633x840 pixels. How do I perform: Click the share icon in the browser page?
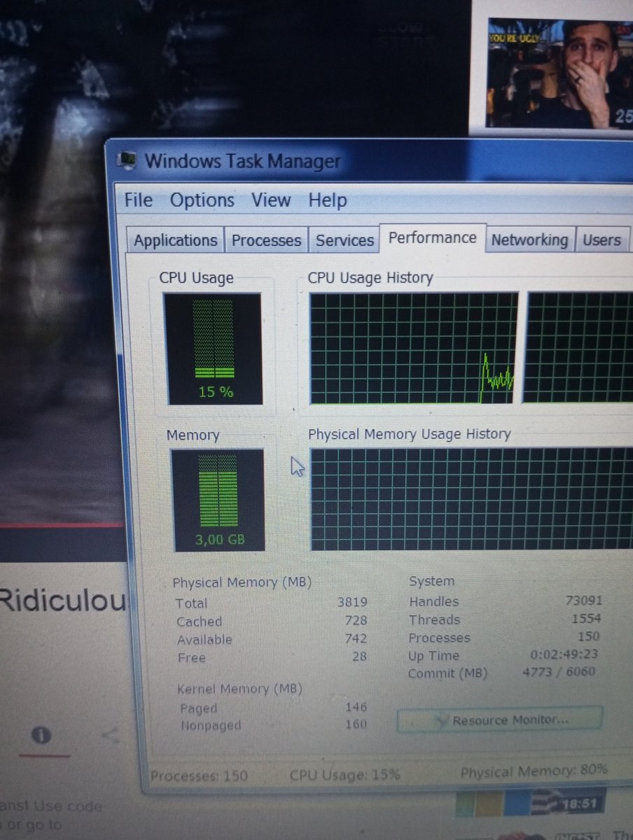110,735
